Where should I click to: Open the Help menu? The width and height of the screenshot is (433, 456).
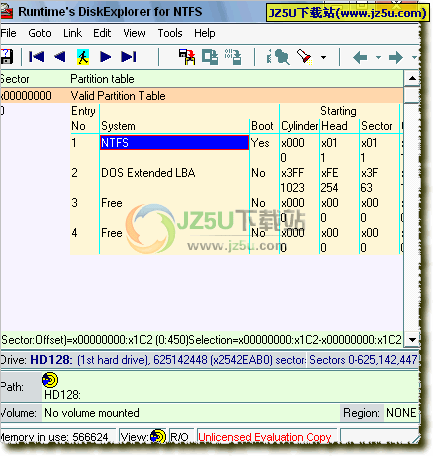(x=205, y=33)
